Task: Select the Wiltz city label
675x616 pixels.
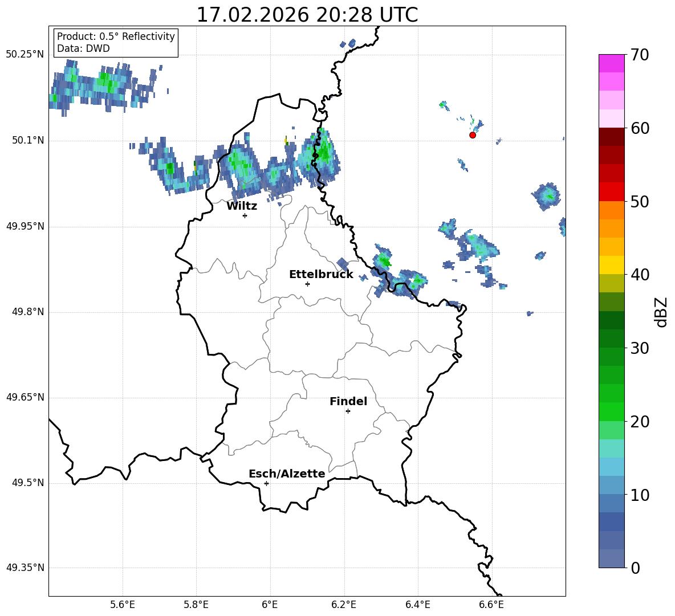Action: pos(242,206)
